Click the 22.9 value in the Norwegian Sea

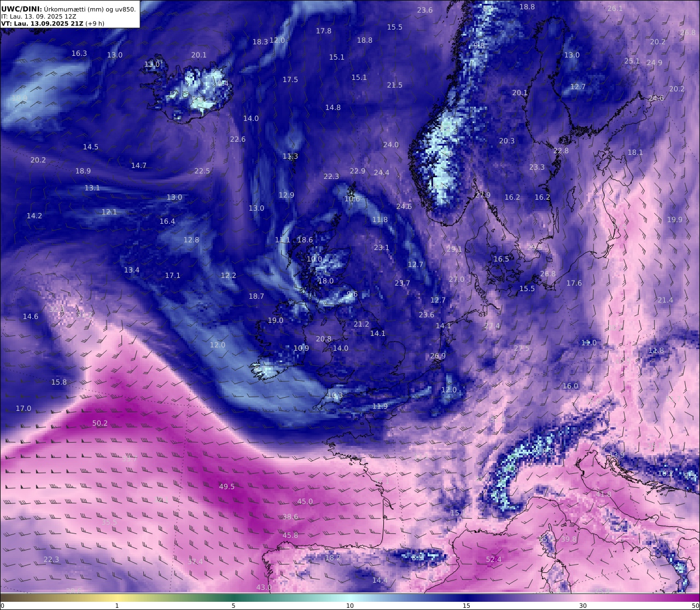point(358,171)
